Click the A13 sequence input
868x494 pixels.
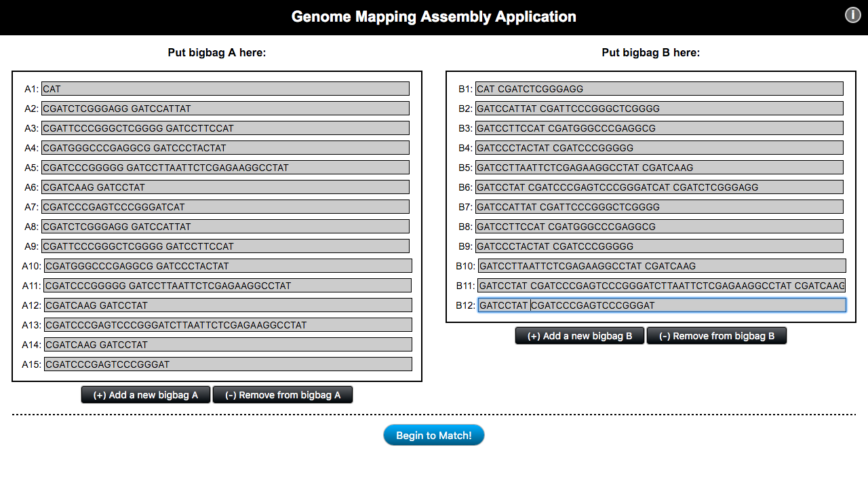click(x=228, y=325)
